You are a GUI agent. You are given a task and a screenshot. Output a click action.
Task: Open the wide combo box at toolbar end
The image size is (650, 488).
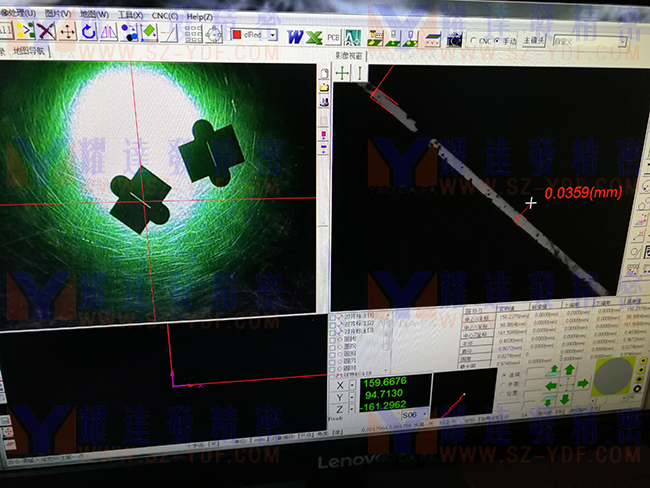click(x=590, y=41)
